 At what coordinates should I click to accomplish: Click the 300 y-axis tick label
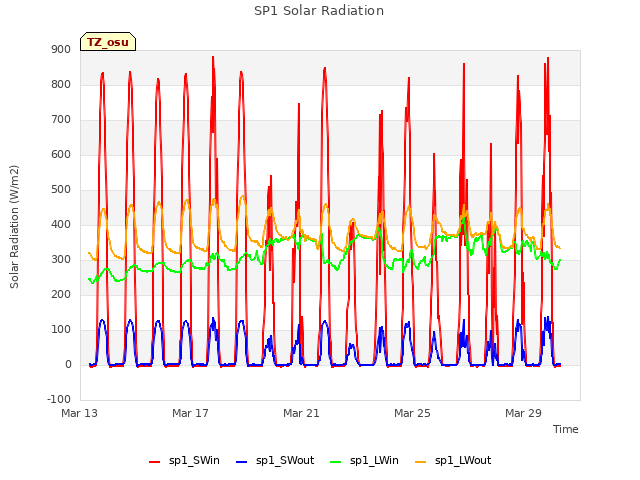[61, 260]
